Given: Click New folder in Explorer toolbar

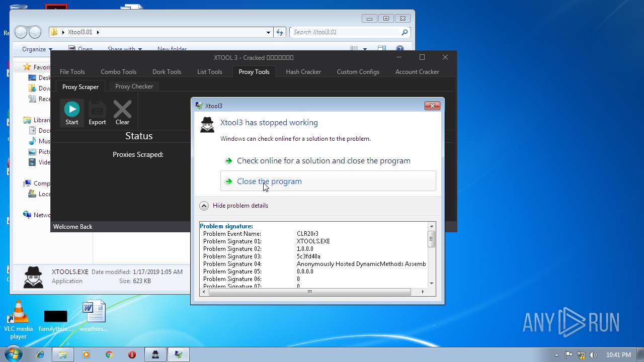Looking at the screenshot, I should point(172,49).
